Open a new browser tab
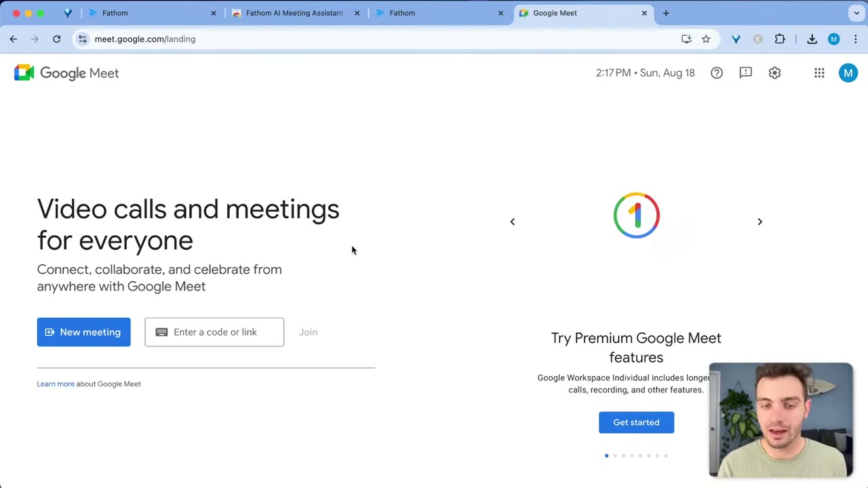The width and height of the screenshot is (868, 488). click(x=666, y=13)
